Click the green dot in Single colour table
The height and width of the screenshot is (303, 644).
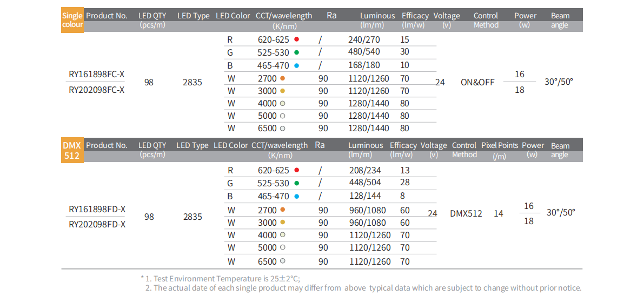point(296,52)
